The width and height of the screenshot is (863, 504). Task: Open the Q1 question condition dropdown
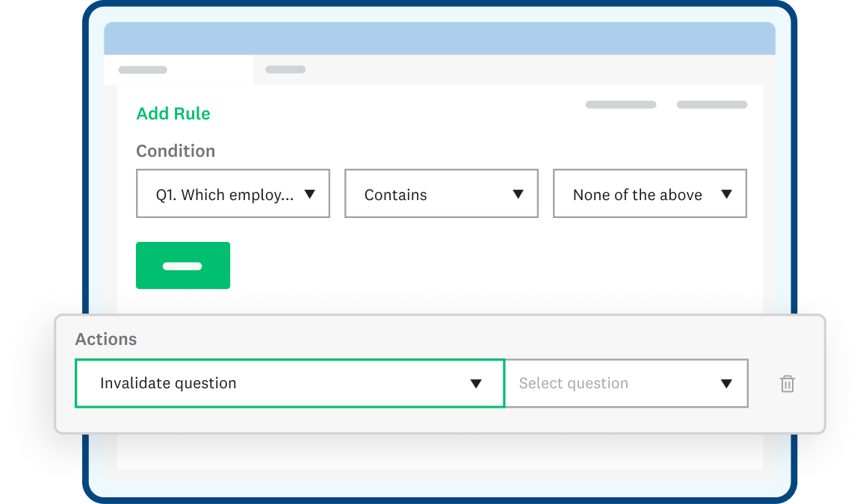(232, 193)
